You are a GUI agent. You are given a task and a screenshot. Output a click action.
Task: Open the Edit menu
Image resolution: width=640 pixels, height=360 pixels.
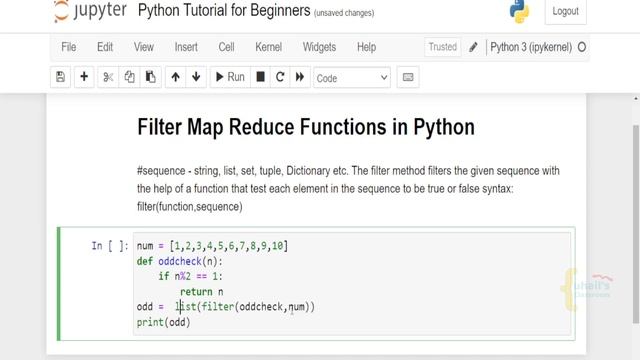tap(105, 47)
